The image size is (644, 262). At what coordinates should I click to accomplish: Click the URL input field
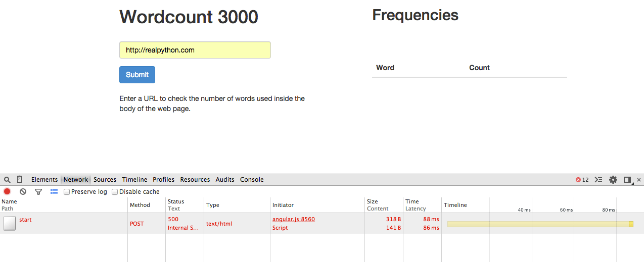(195, 50)
